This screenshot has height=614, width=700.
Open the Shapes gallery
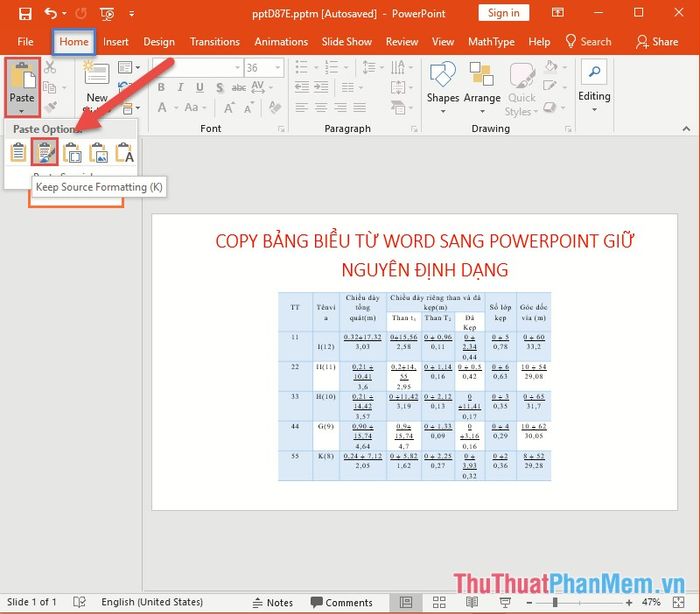(443, 87)
